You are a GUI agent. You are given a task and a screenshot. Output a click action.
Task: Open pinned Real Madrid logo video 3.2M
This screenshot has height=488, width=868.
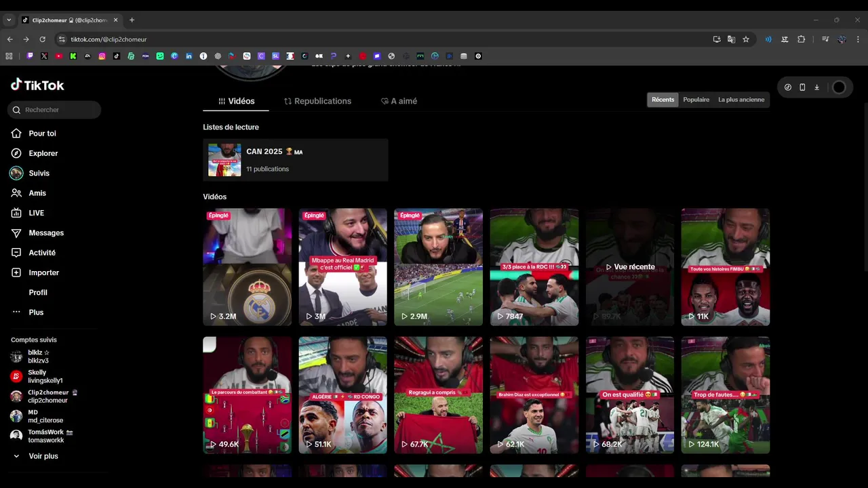coord(248,267)
